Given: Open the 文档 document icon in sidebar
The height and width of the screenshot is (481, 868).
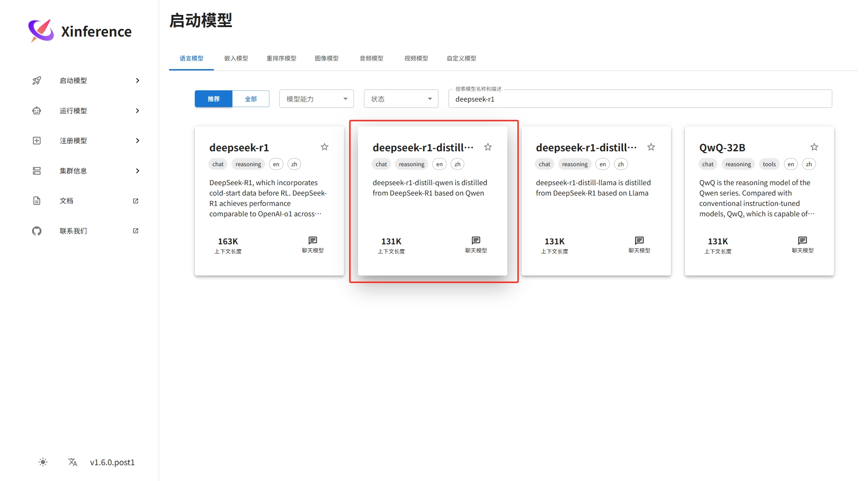Looking at the screenshot, I should (x=37, y=201).
